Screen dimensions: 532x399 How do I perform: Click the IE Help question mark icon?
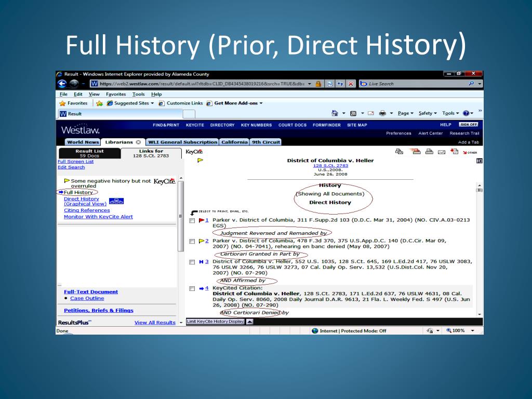pyautogui.click(x=466, y=113)
